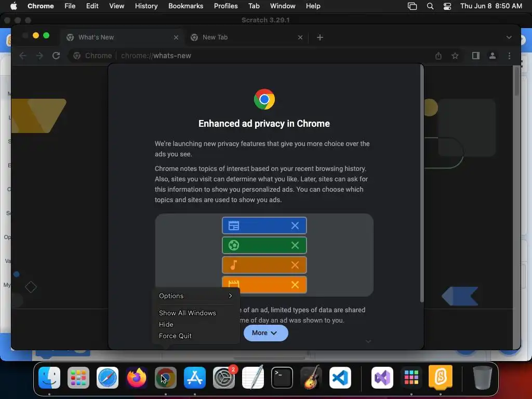The image size is (532, 399).
Task: Click the page scrollbar at right edge
Action: 517,82
